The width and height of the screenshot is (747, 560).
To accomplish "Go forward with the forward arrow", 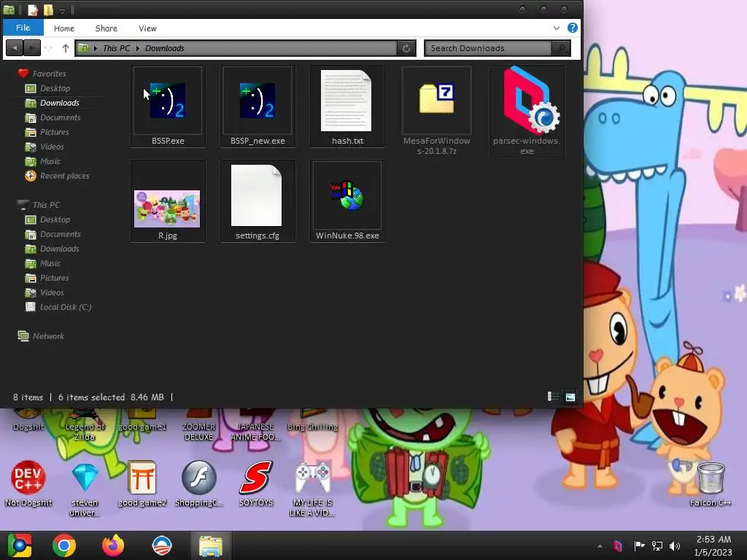I will [x=31, y=47].
